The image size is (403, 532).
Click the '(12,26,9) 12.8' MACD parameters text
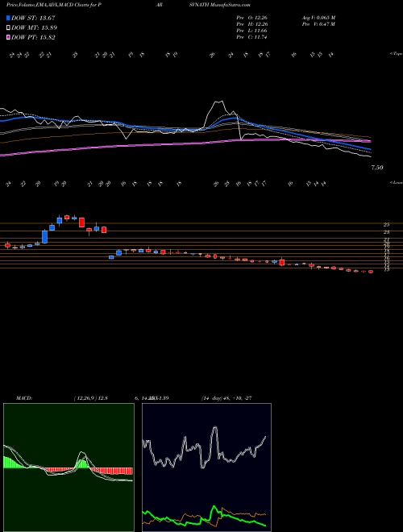(90, 398)
